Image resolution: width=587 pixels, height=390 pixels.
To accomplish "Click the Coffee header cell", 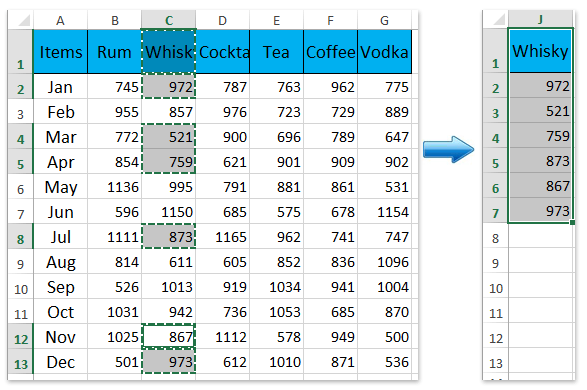I will click(x=330, y=52).
